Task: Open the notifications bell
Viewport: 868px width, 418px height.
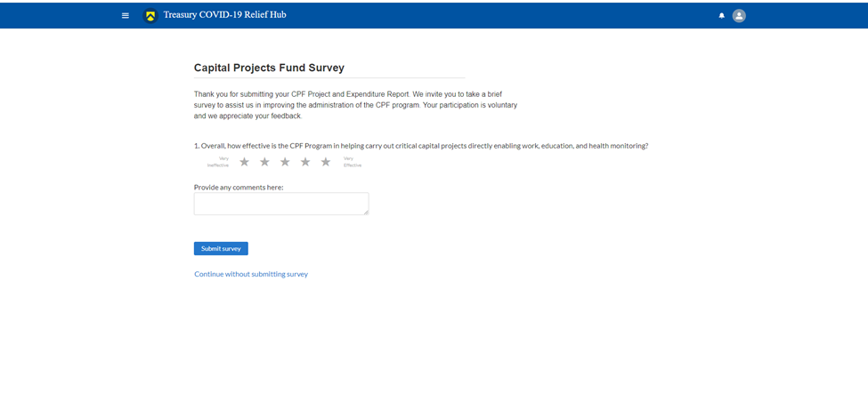Action: [x=722, y=16]
